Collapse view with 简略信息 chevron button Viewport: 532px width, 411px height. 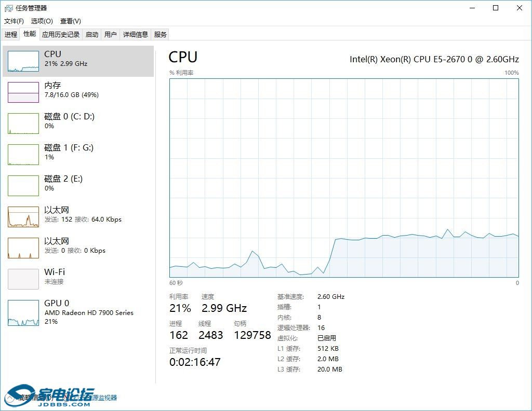pos(10,398)
